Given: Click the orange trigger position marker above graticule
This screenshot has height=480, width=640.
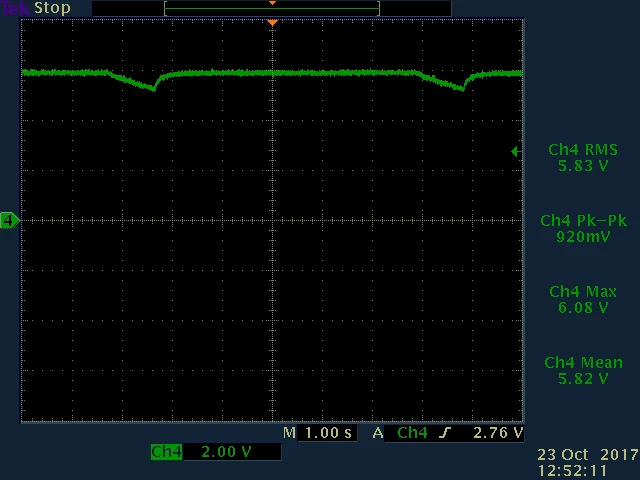Looking at the screenshot, I should (x=272, y=23).
